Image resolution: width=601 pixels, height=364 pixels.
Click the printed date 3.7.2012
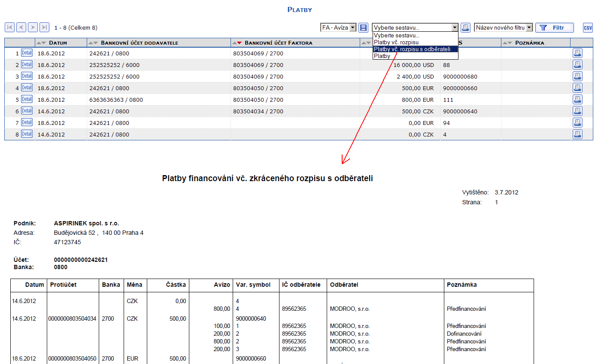[x=507, y=192]
